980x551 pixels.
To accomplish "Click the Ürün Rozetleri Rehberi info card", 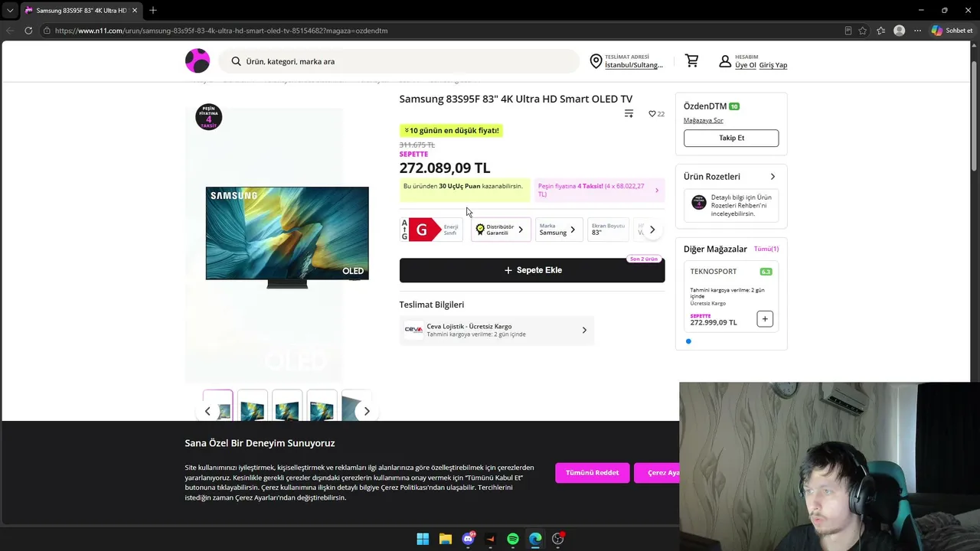I will tap(731, 206).
